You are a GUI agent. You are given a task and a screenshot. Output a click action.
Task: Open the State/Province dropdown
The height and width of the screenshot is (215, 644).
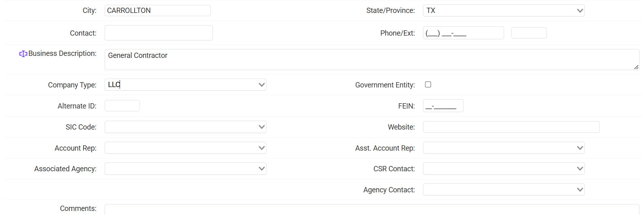(503, 11)
